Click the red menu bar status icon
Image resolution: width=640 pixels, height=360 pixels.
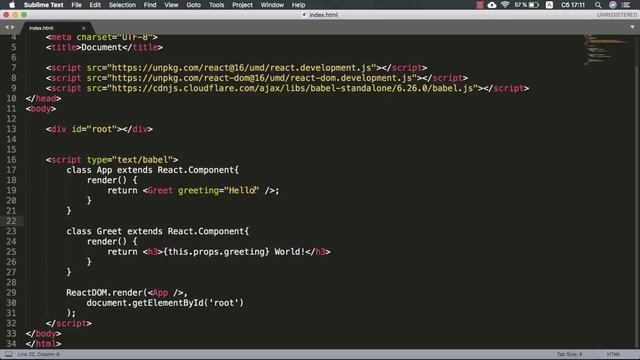coord(480,5)
